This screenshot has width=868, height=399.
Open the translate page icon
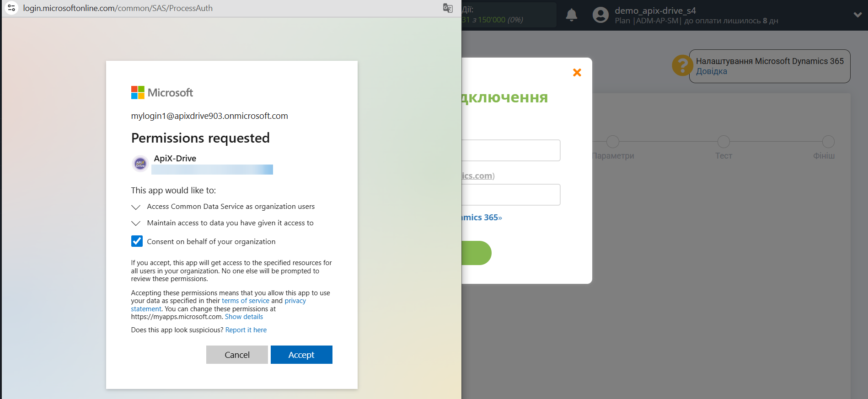pos(448,8)
